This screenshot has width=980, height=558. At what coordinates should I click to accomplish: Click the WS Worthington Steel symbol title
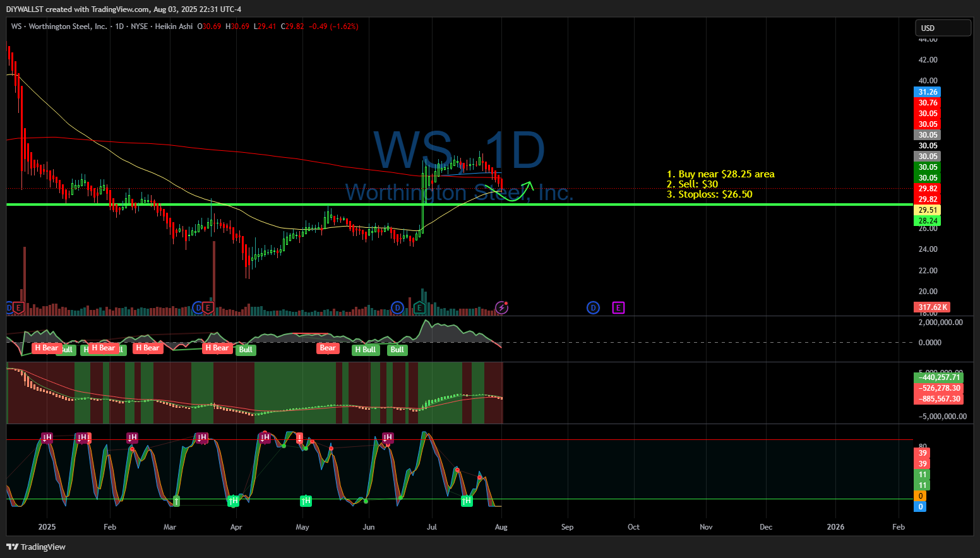pyautogui.click(x=59, y=27)
